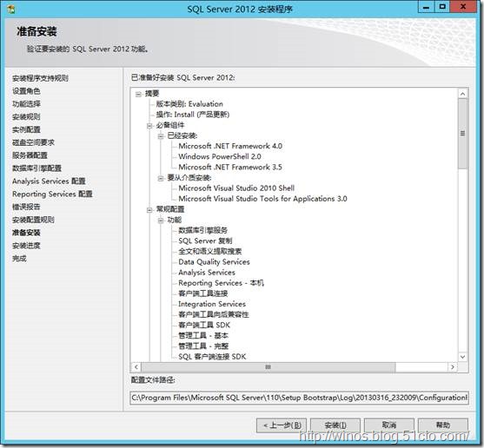Click the vertical scrollbar thumb
This screenshot has width=484, height=448.
tap(462, 134)
